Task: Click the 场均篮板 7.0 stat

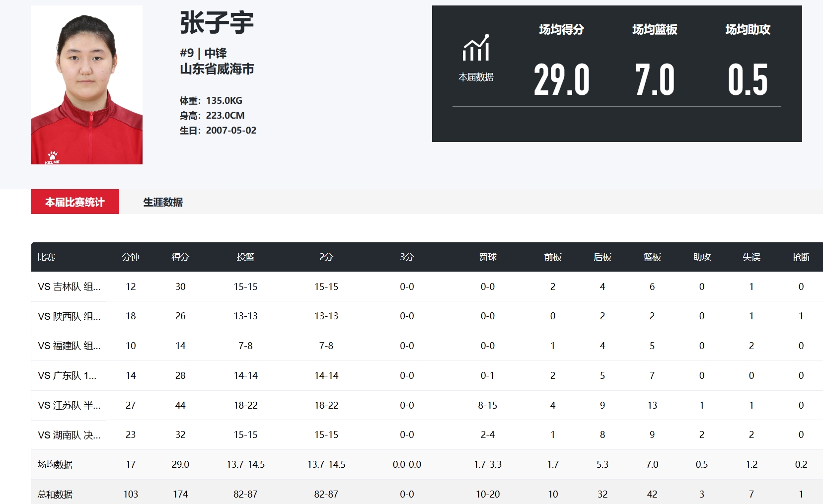Action: tap(654, 78)
